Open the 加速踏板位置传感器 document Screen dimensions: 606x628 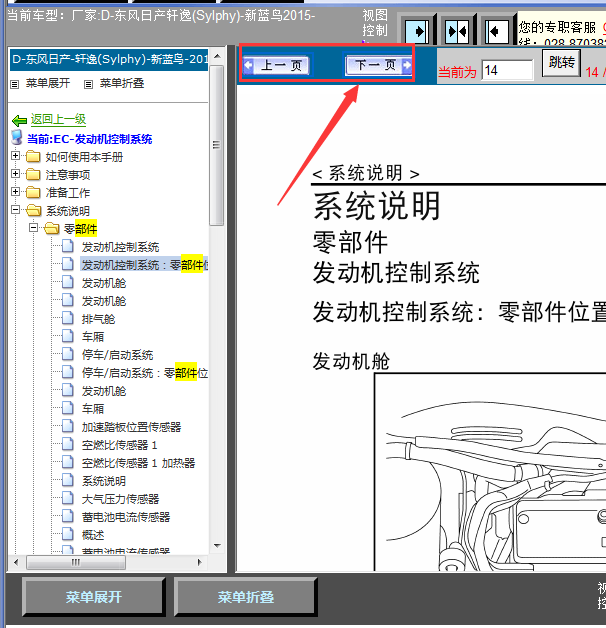point(131,427)
